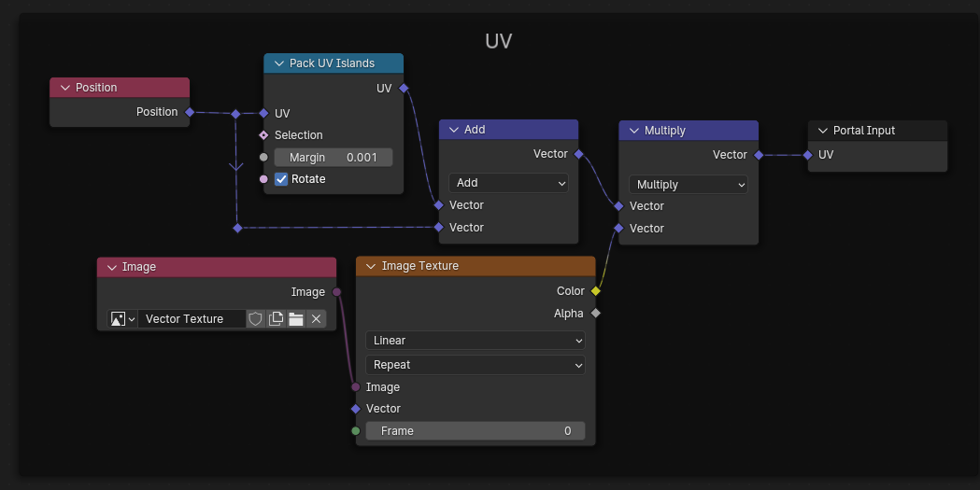Collapse the Image Texture node
980x490 pixels.
(x=371, y=266)
